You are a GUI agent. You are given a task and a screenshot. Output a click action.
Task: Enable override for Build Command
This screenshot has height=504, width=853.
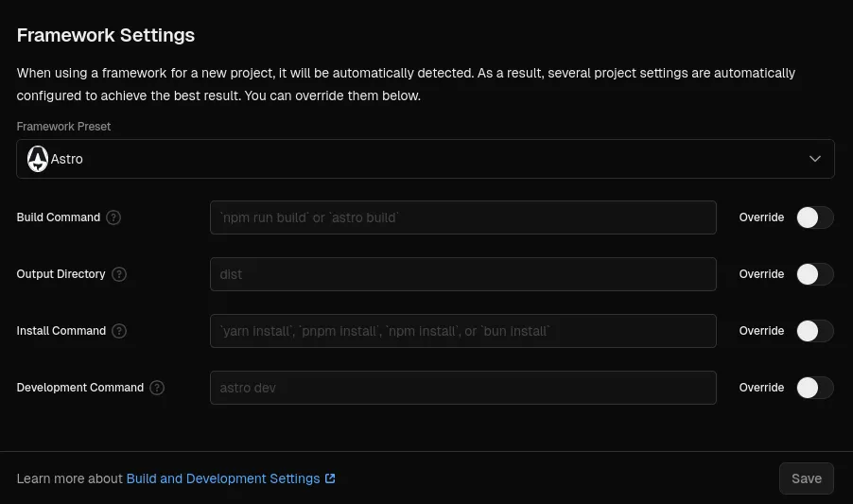click(814, 217)
